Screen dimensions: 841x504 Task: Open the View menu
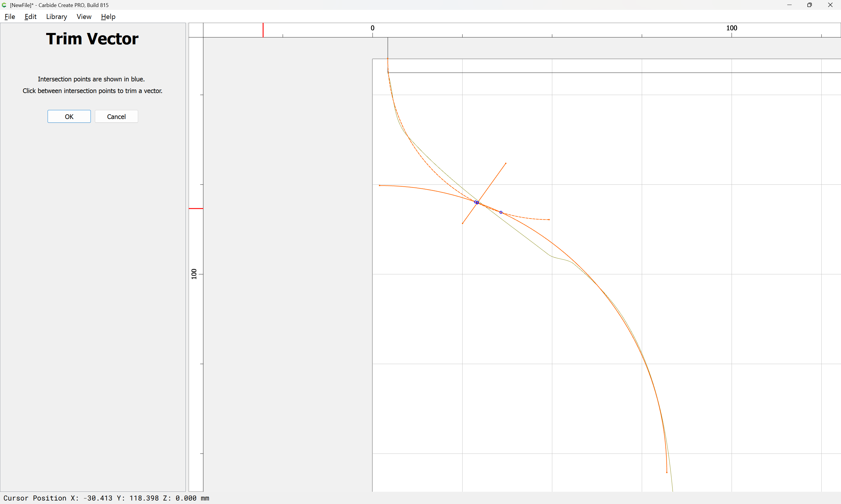tap(84, 17)
